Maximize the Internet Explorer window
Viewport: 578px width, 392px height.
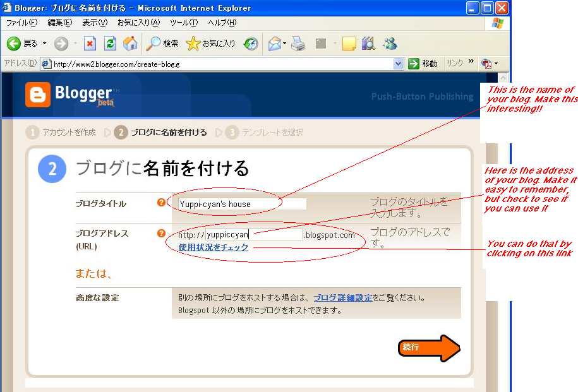(x=487, y=8)
